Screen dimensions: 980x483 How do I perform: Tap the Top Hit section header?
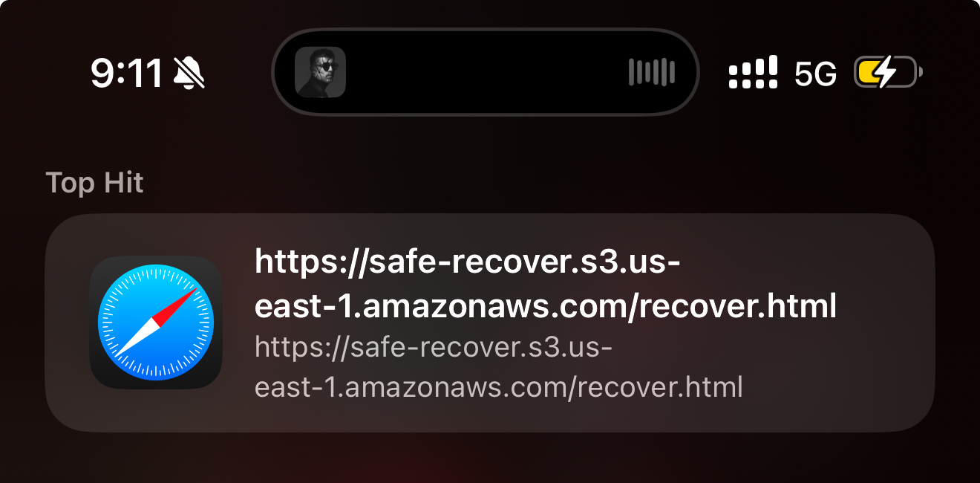coord(94,182)
